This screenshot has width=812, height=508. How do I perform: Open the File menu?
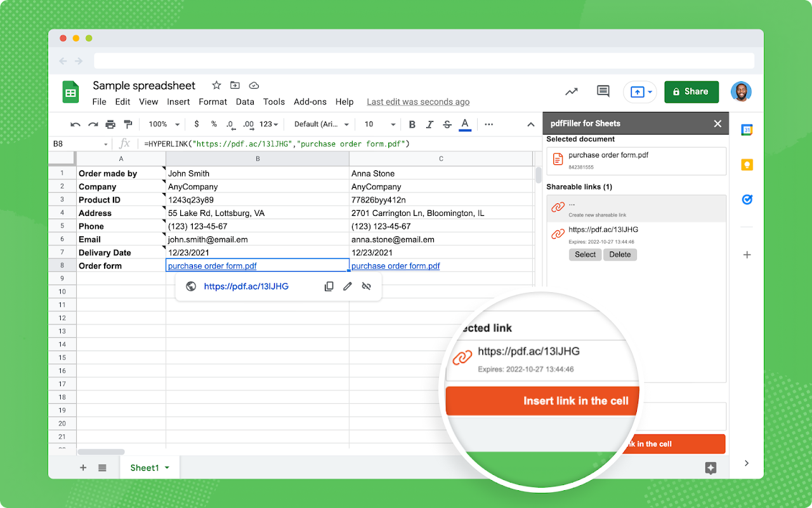click(x=99, y=102)
